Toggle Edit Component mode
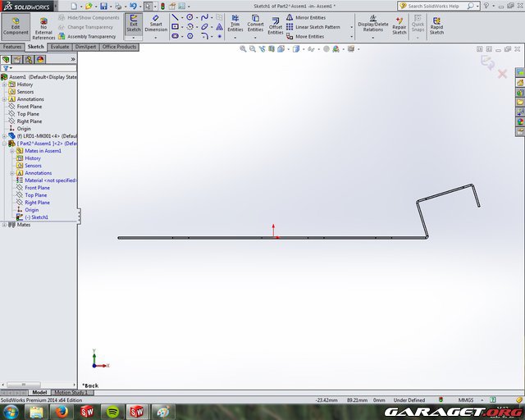This screenshot has height=420, width=525. tap(15, 26)
